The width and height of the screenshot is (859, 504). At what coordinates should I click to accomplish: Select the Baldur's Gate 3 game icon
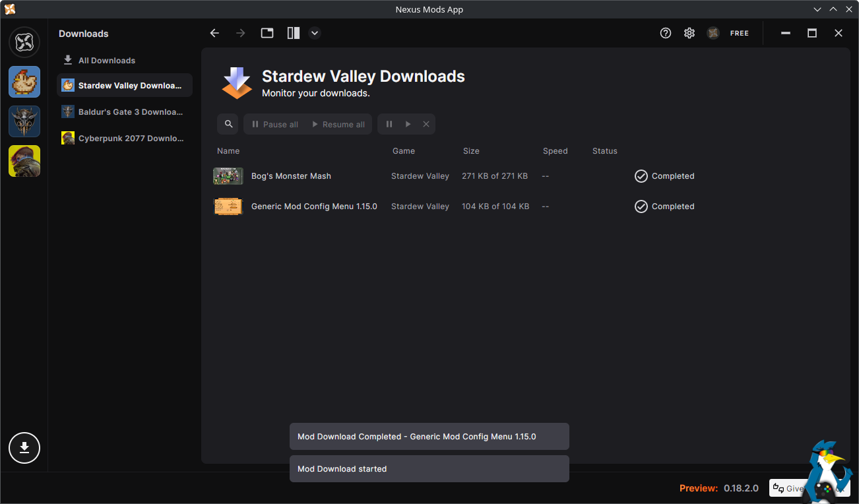pyautogui.click(x=24, y=121)
